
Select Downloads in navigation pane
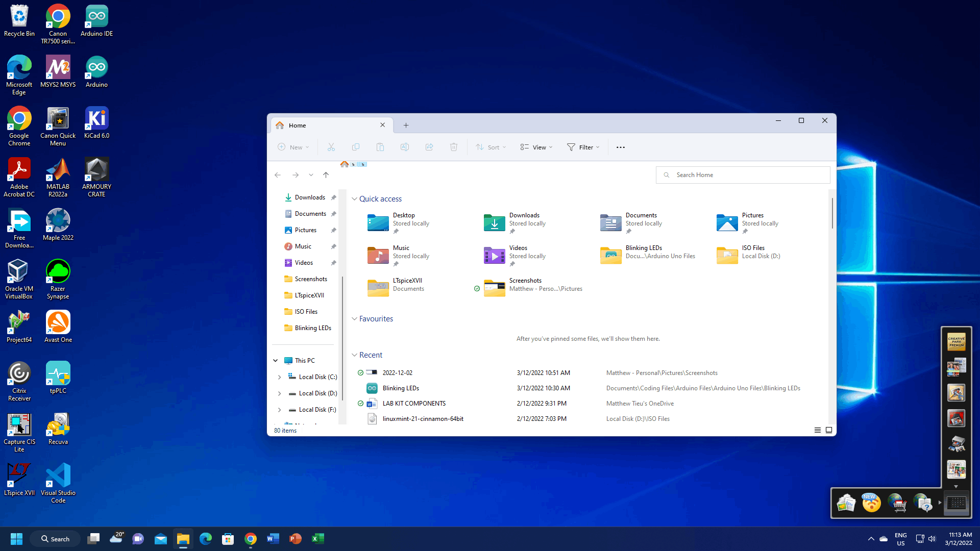click(x=309, y=197)
